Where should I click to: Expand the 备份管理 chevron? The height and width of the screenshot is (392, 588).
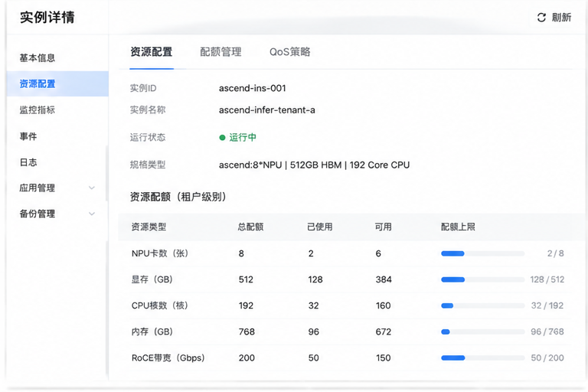[92, 214]
